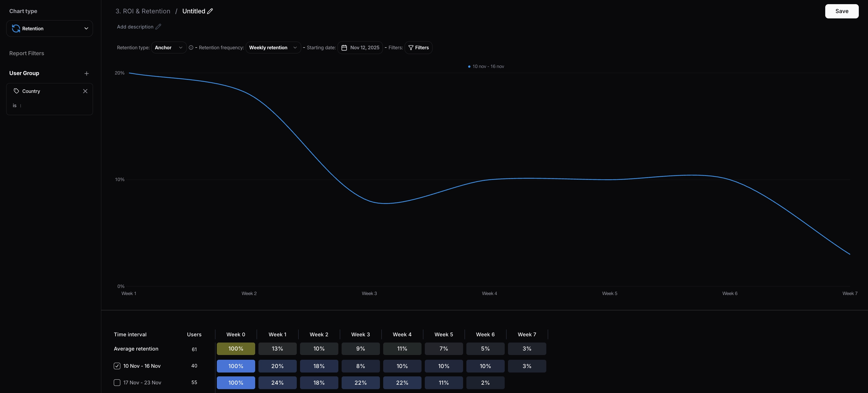Click the calendar icon in starting date
Screen dimensions: 868x393
(344, 48)
